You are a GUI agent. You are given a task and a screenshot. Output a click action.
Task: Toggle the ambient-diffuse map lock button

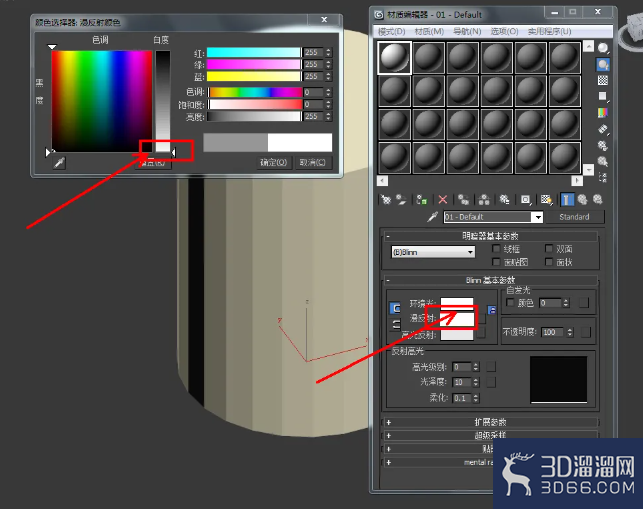click(492, 310)
